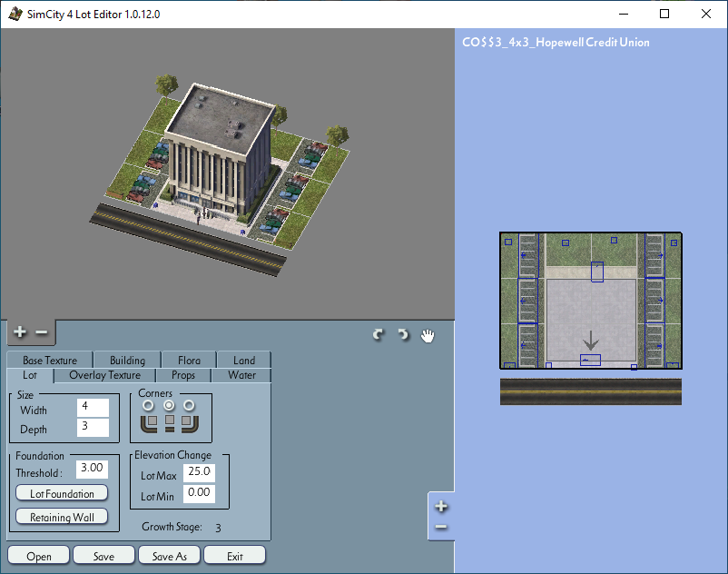The width and height of the screenshot is (728, 574).
Task: Zoom in the 2D lot plan
Action: click(x=441, y=506)
